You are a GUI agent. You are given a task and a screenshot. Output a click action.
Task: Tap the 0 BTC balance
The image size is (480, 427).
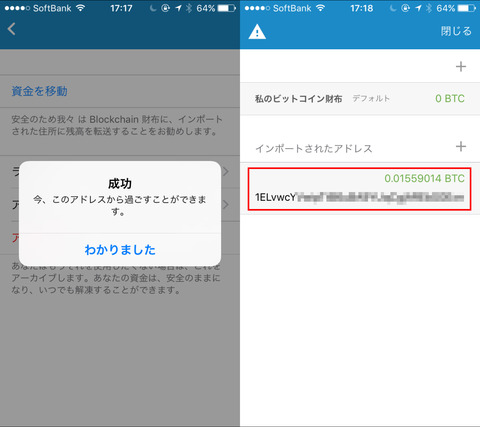click(450, 99)
